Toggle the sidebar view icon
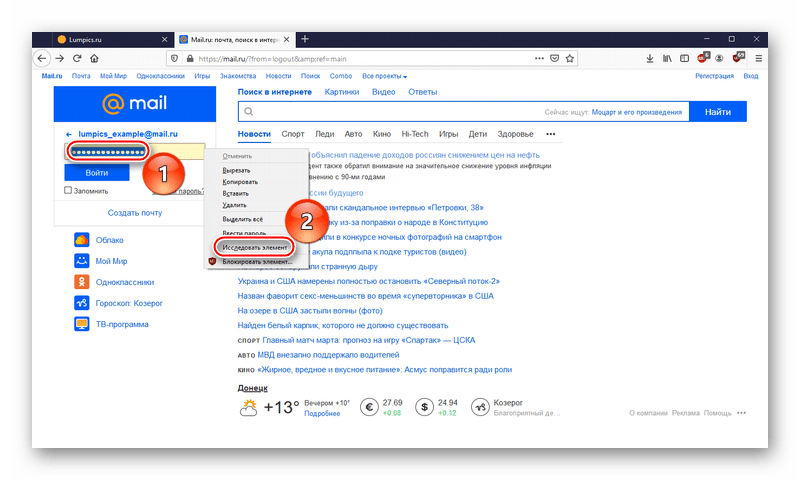Viewport: 800px width, 480px height. pyautogui.click(x=685, y=59)
